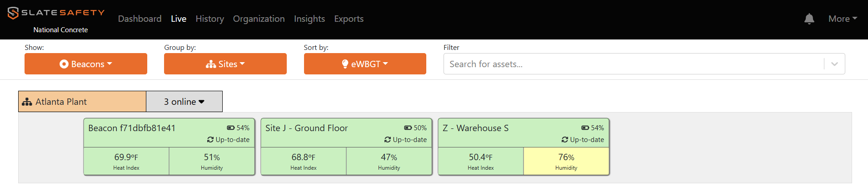Image resolution: width=868 pixels, height=196 pixels.
Task: Expand the filter search chevron
Action: [x=834, y=64]
